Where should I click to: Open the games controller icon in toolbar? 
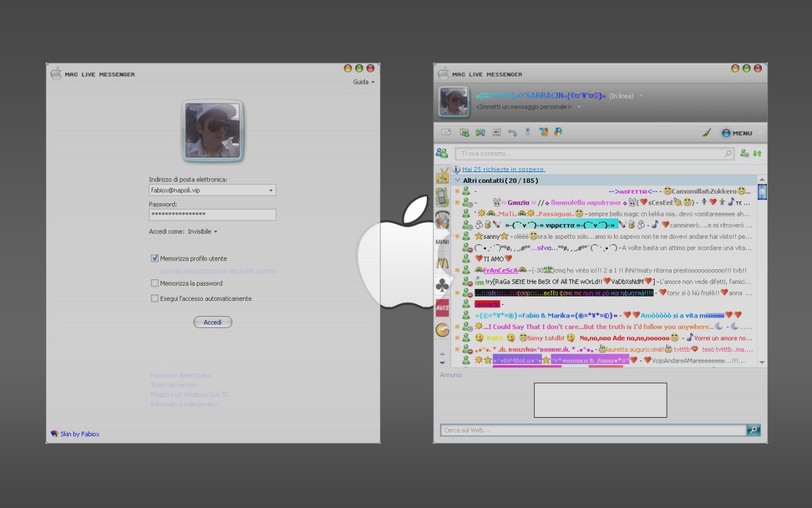pos(480,132)
